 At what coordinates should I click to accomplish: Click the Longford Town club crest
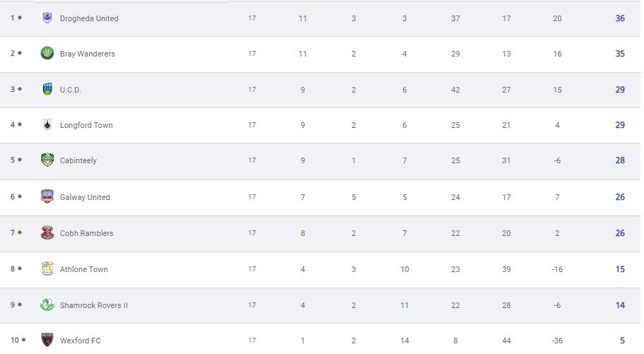47,125
